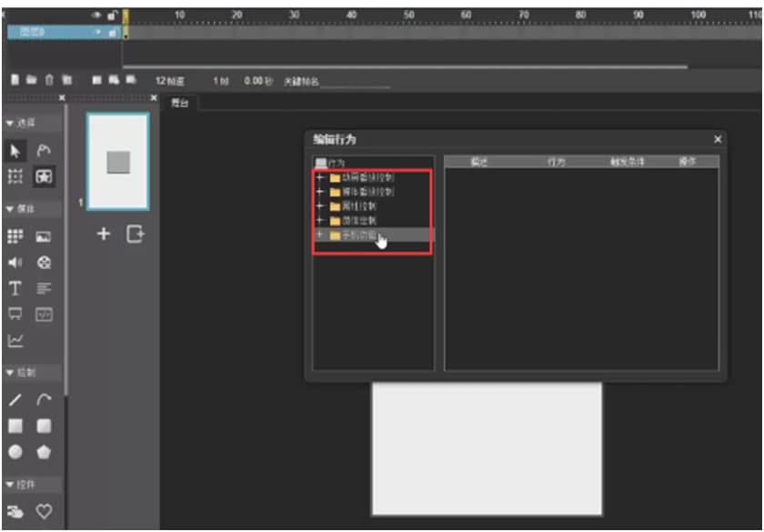Viewport: 764px width, 532px height.
Task: Close the 编辑行为 dialog
Action: tap(718, 139)
